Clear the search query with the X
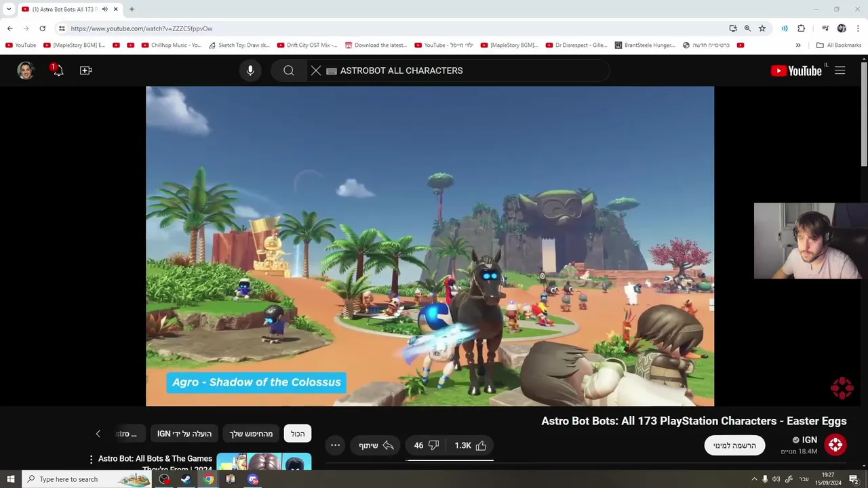 point(316,70)
